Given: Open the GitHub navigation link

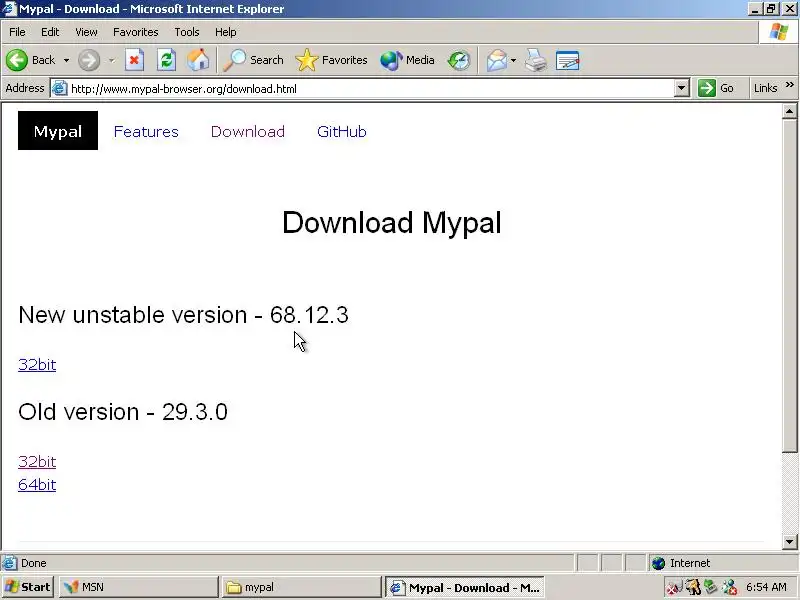Looking at the screenshot, I should click(x=341, y=132).
